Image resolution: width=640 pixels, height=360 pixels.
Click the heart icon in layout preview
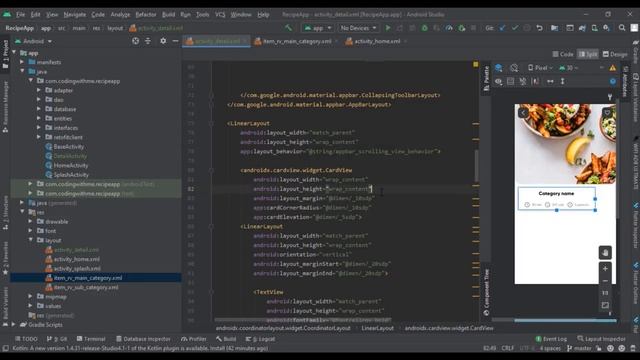607,113
